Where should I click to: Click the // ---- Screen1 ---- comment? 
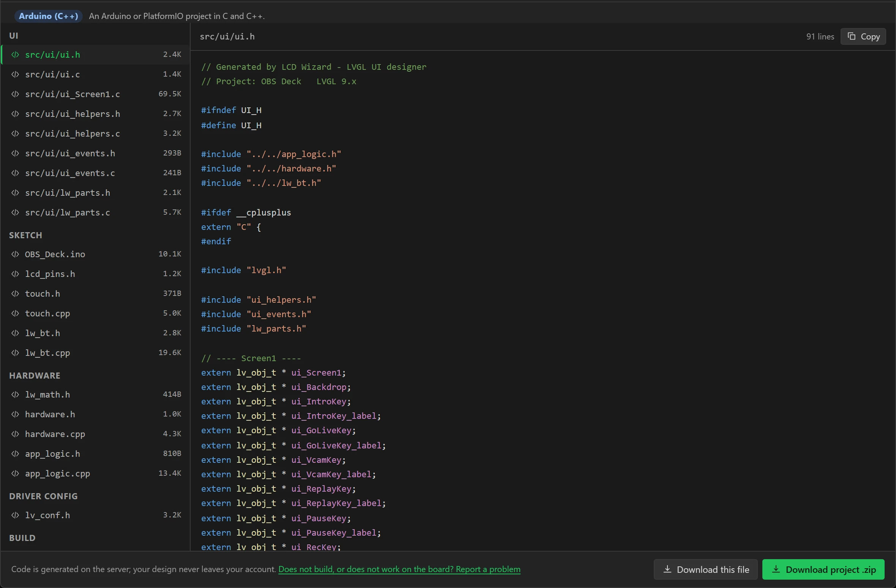click(x=251, y=358)
